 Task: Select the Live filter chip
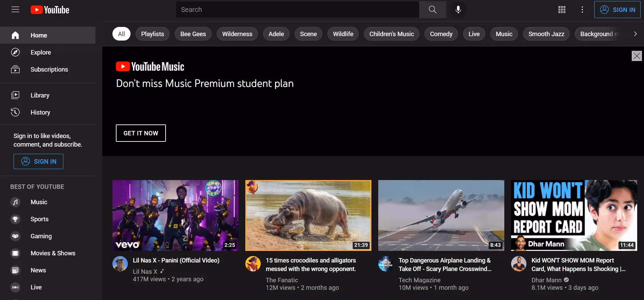coord(474,34)
